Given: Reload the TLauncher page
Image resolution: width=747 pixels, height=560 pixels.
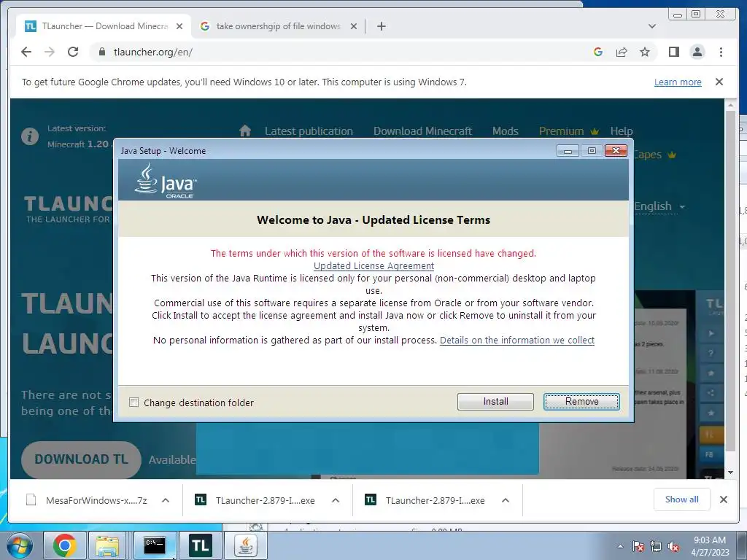Looking at the screenshot, I should coord(73,52).
